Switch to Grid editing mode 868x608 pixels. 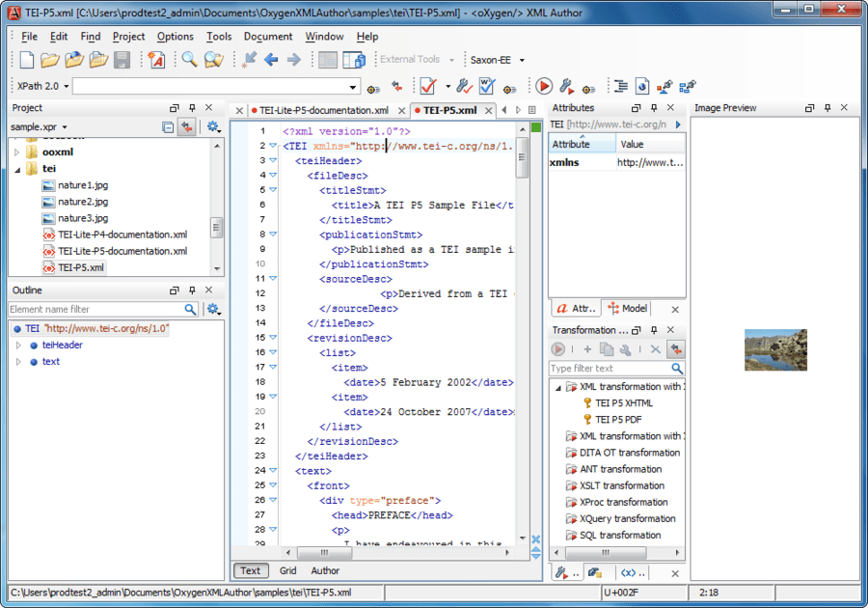pyautogui.click(x=287, y=570)
